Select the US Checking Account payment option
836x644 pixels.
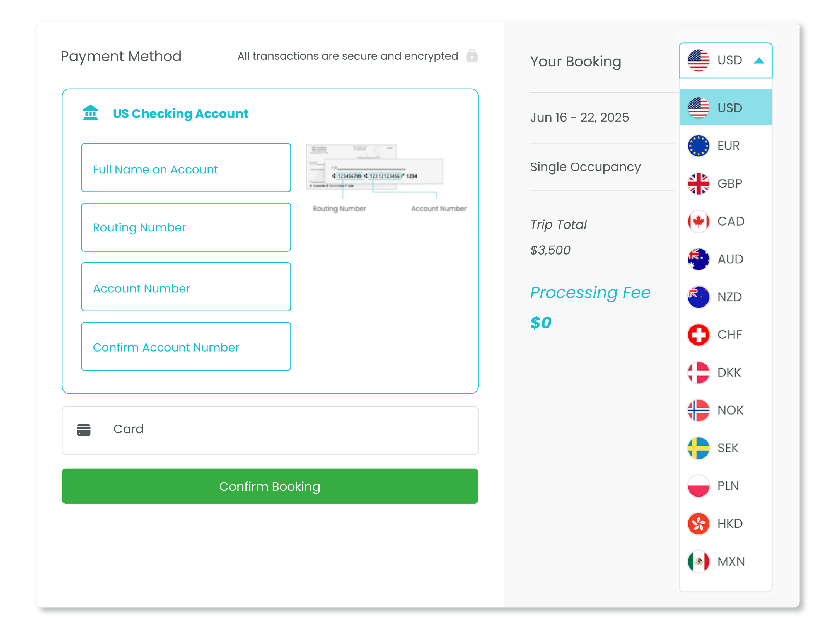point(180,113)
